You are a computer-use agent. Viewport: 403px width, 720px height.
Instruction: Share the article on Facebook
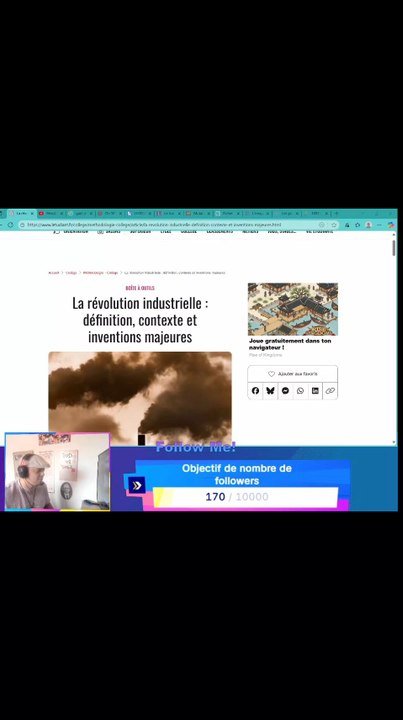[255, 391]
